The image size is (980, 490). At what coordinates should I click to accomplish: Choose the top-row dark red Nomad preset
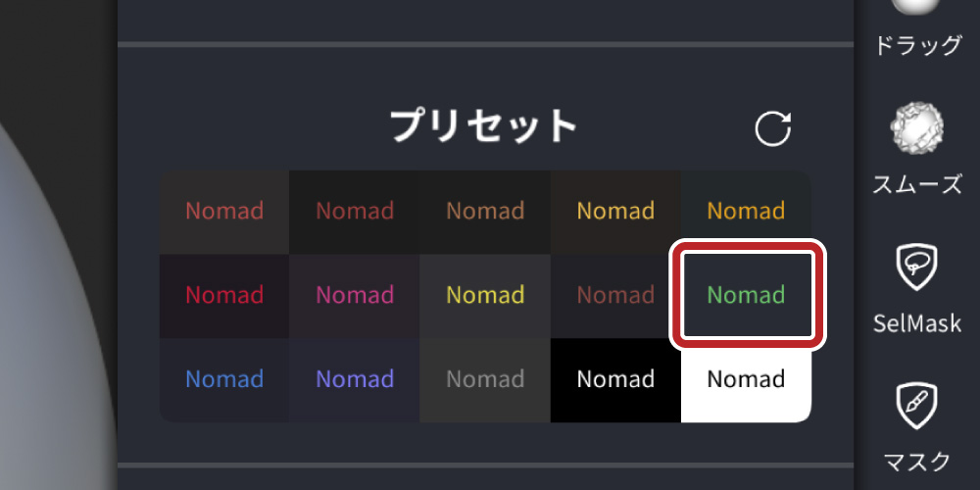point(355,211)
